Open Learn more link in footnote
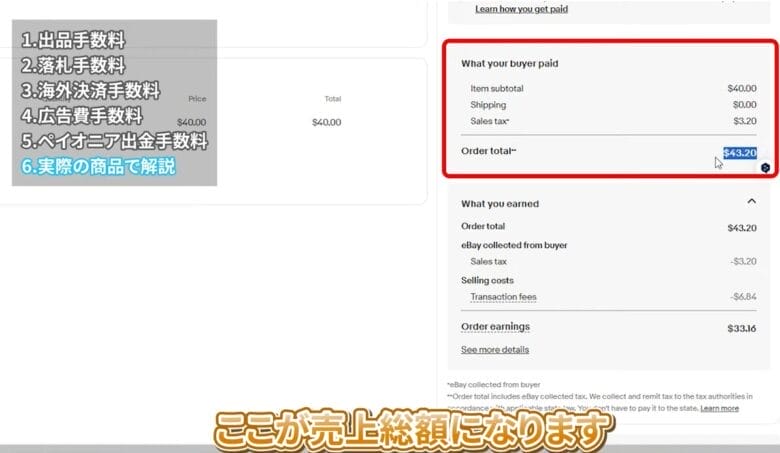Image resolution: width=780 pixels, height=453 pixels. tap(719, 408)
